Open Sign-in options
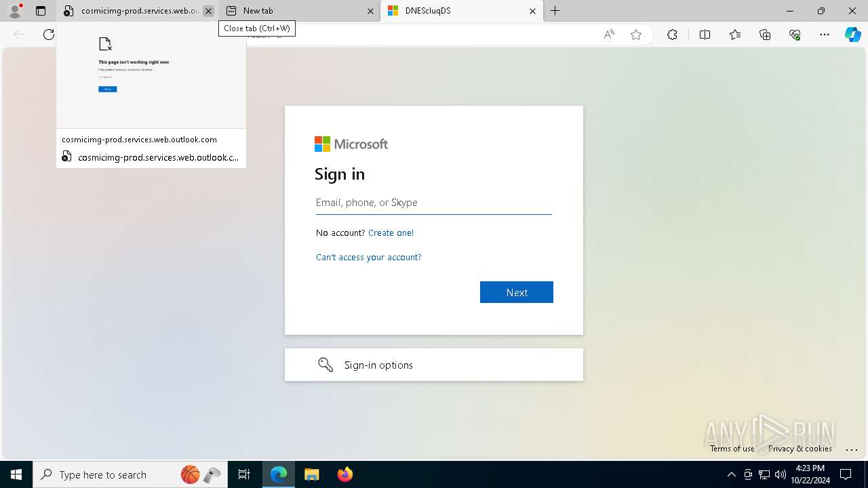This screenshot has height=488, width=868. pos(434,365)
